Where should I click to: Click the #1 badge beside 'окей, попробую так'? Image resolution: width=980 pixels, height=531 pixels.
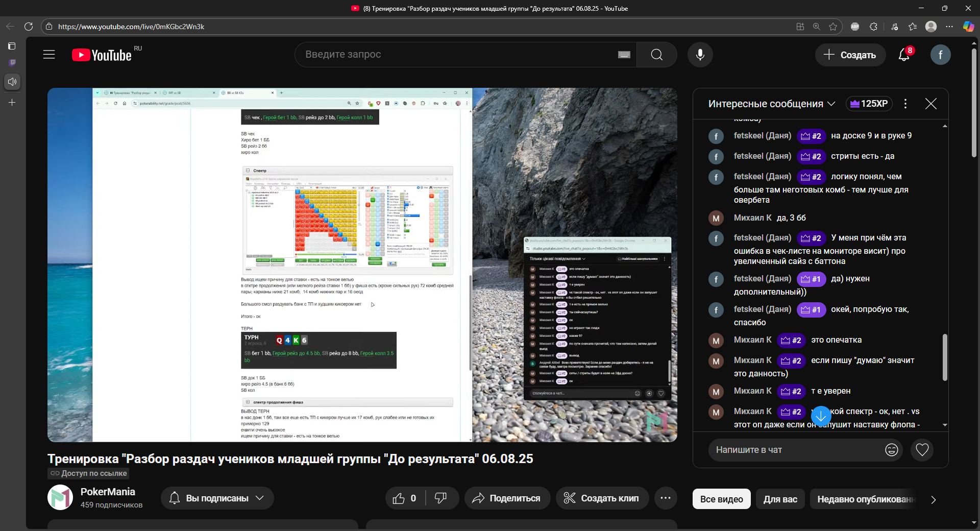coord(811,309)
